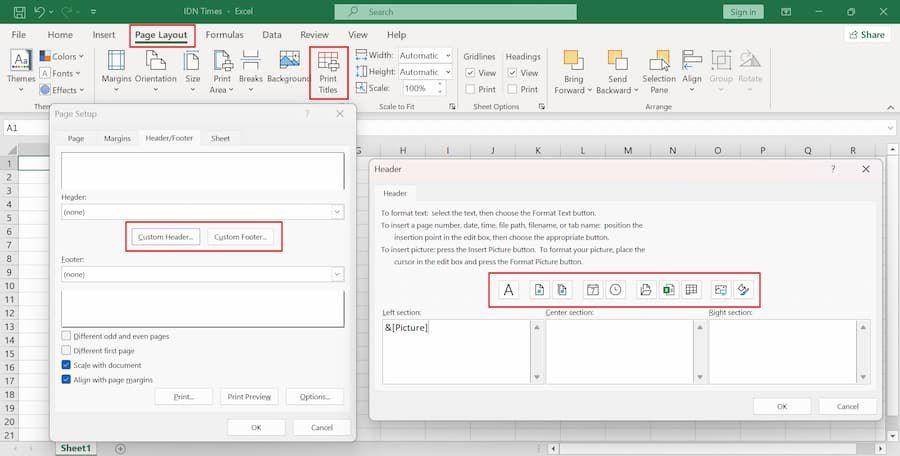900x456 pixels.
Task: Insert File Name via Excel file icon
Action: (x=669, y=290)
